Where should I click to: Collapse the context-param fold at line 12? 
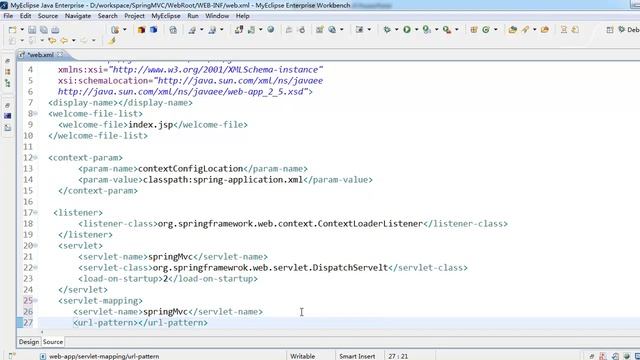(36, 158)
